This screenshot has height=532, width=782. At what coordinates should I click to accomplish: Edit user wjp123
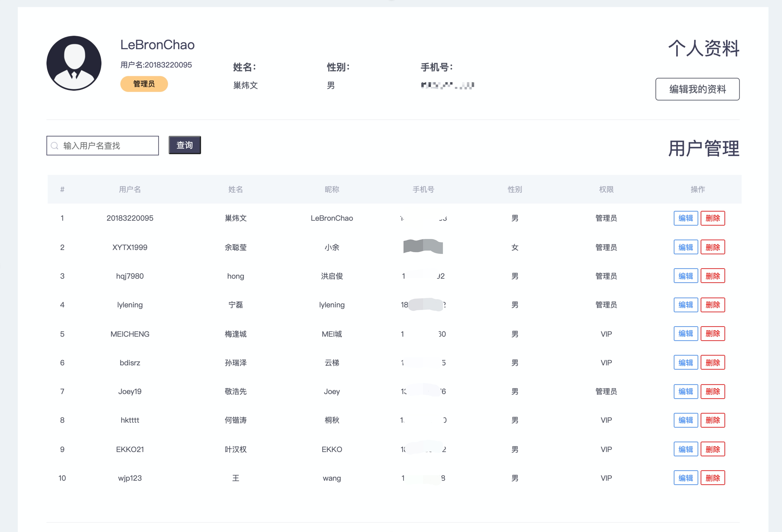[x=686, y=478]
